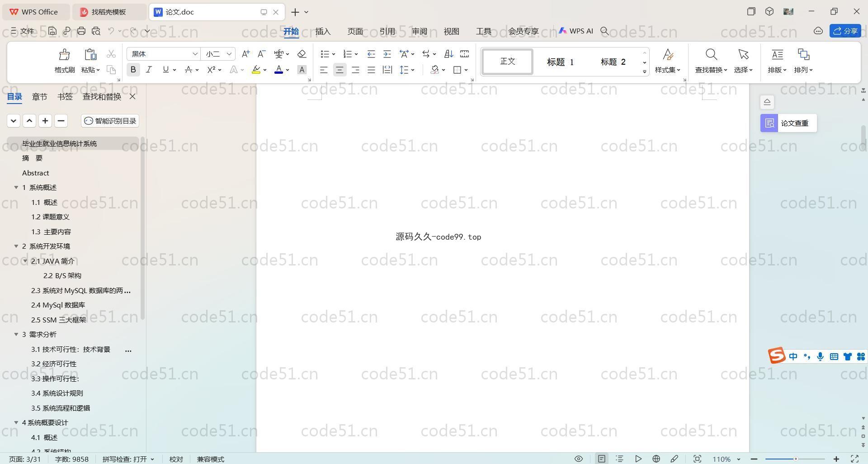Click the WPS AI button

(576, 31)
